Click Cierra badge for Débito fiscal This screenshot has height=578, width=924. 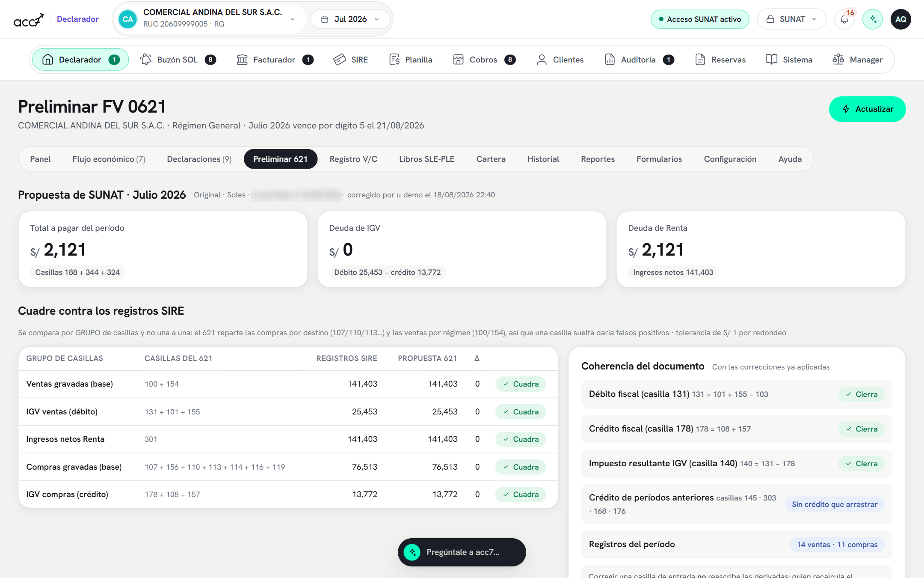click(x=861, y=394)
